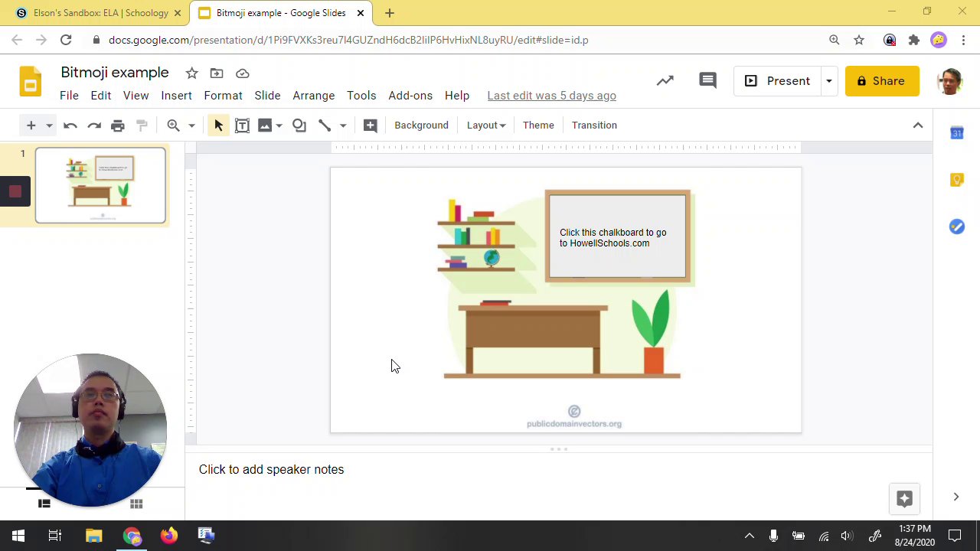Zoom with the magnifier tool
This screenshot has height=551, width=980.
click(x=173, y=125)
